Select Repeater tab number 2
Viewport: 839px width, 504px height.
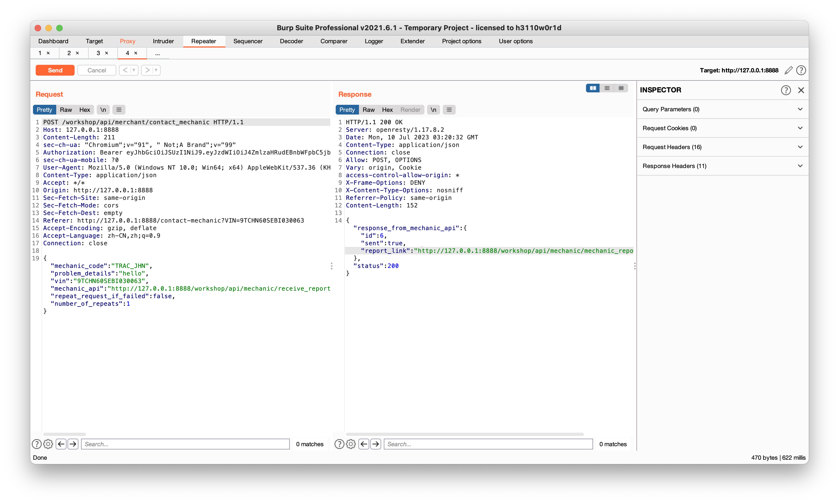pos(69,53)
